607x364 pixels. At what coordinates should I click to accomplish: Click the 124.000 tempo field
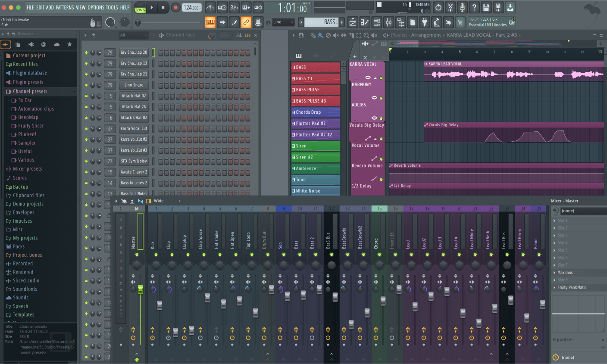pos(192,7)
